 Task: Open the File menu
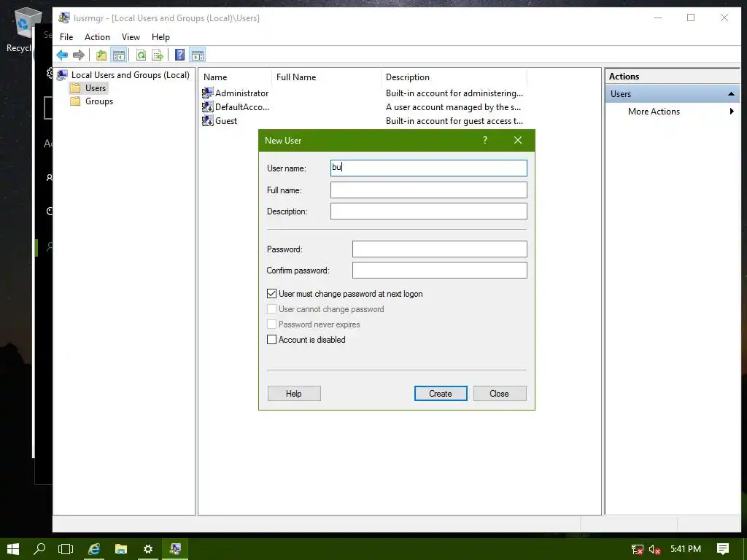point(66,36)
